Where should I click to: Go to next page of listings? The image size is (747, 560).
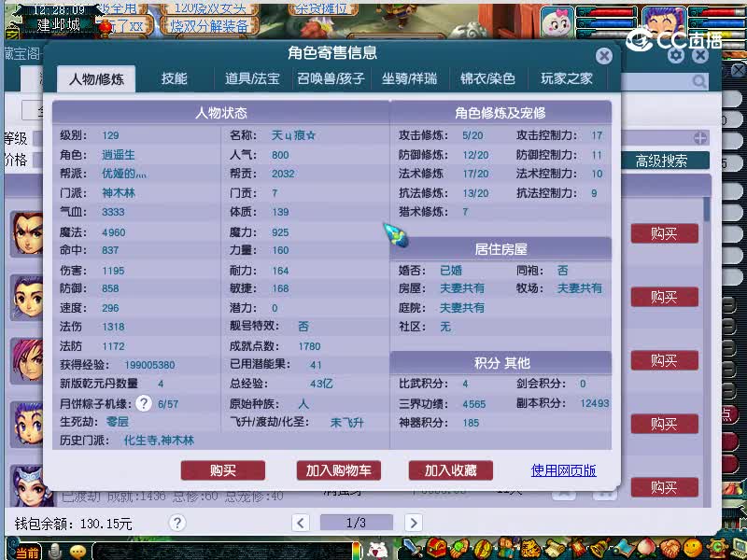pos(414,523)
